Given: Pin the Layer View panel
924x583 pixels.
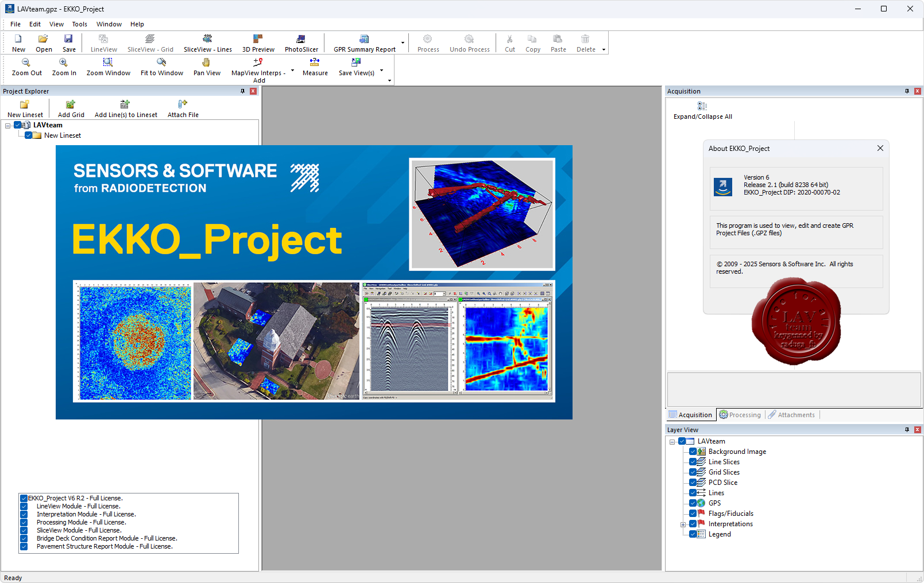Looking at the screenshot, I should tap(907, 430).
